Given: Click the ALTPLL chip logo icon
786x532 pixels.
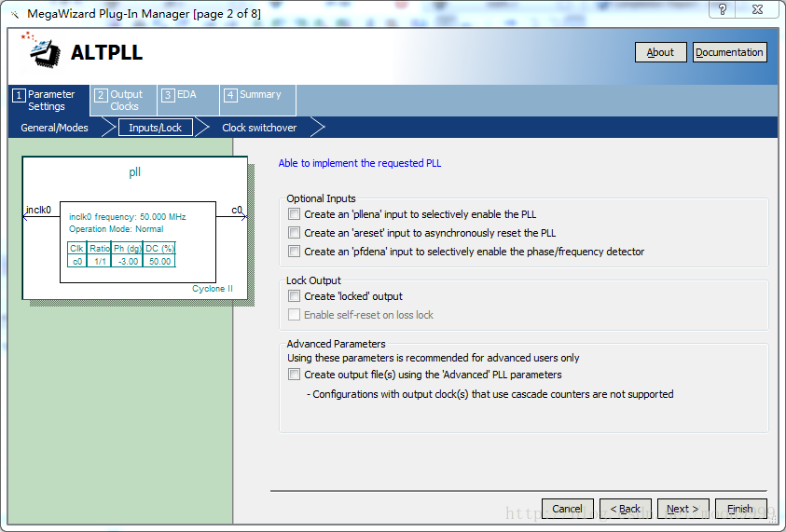Looking at the screenshot, I should click(x=41, y=50).
